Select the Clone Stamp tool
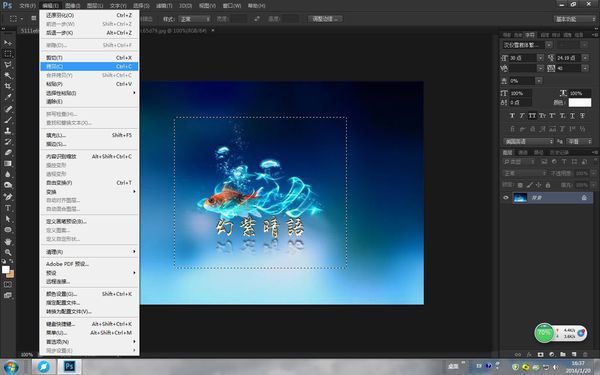Viewport: 600px width, 375px height. (8, 130)
